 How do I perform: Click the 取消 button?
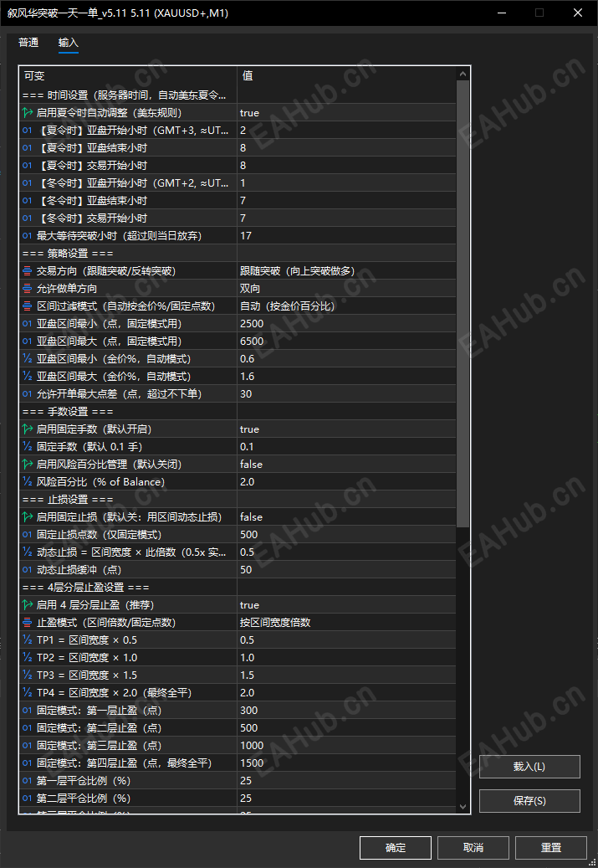coord(473,848)
